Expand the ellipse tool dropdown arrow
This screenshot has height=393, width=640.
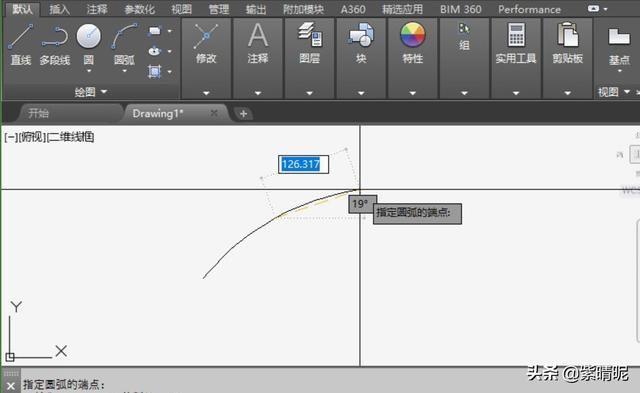(x=170, y=51)
